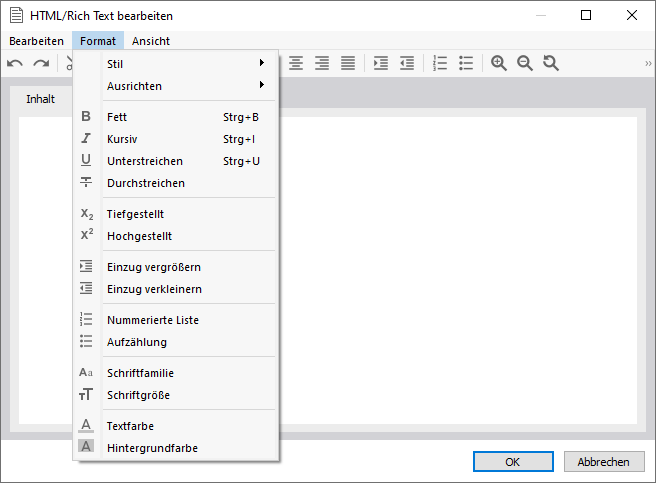The height and width of the screenshot is (483, 656).
Task: Click the font size TT icon
Action: (86, 394)
